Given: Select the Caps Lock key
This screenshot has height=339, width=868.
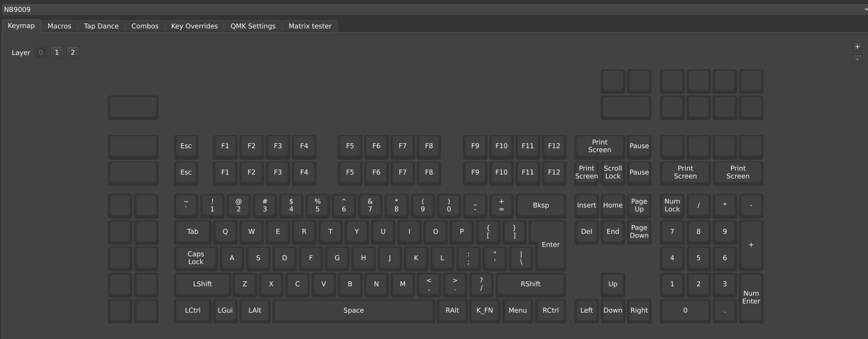Looking at the screenshot, I should 196,258.
